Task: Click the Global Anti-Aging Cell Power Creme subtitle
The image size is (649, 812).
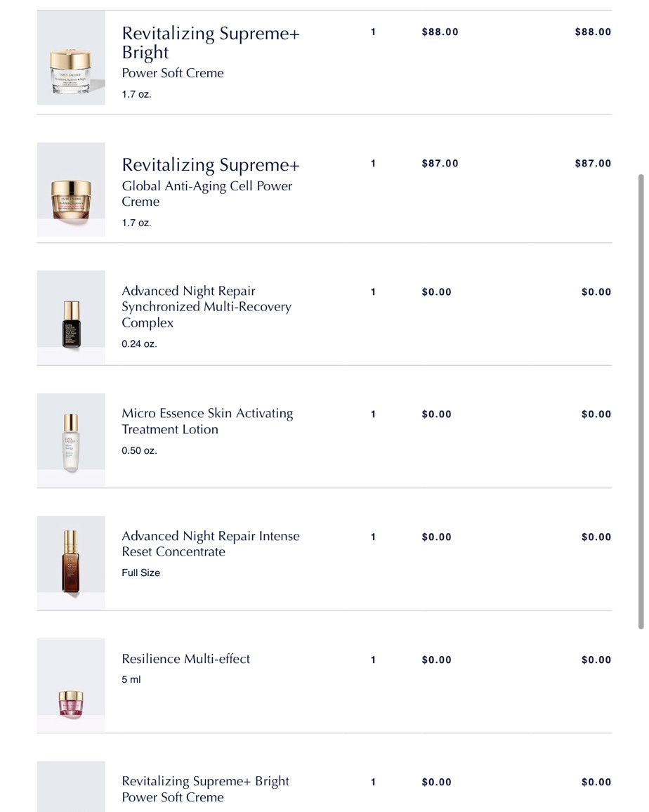Action: coord(206,194)
